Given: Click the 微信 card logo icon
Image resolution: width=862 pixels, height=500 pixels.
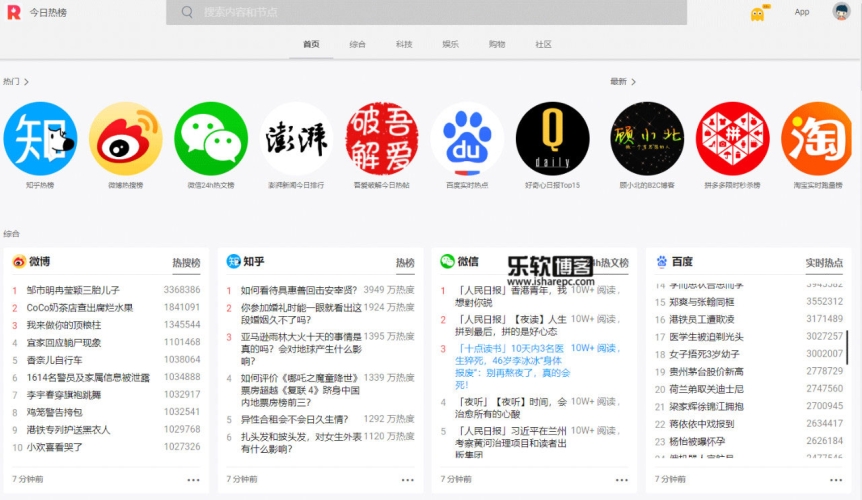Looking at the screenshot, I should tap(447, 262).
